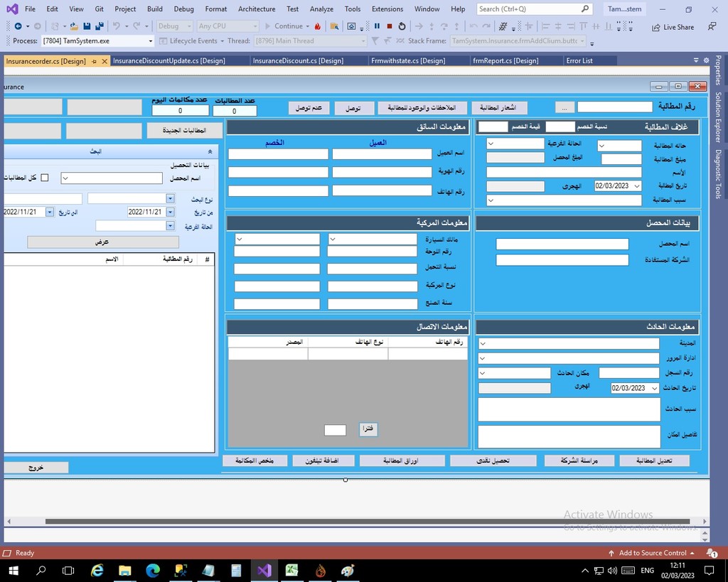Click the خروج exit button

pos(36,468)
